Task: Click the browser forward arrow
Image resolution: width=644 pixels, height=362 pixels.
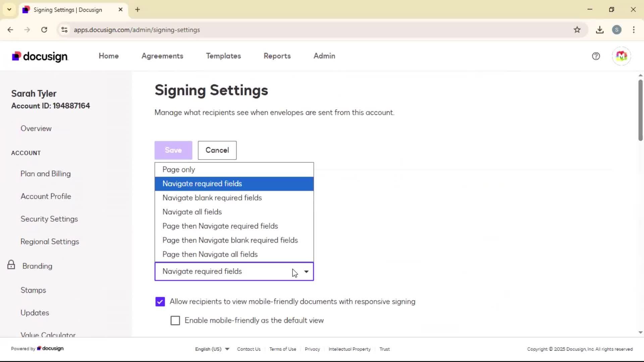Action: 27,30
